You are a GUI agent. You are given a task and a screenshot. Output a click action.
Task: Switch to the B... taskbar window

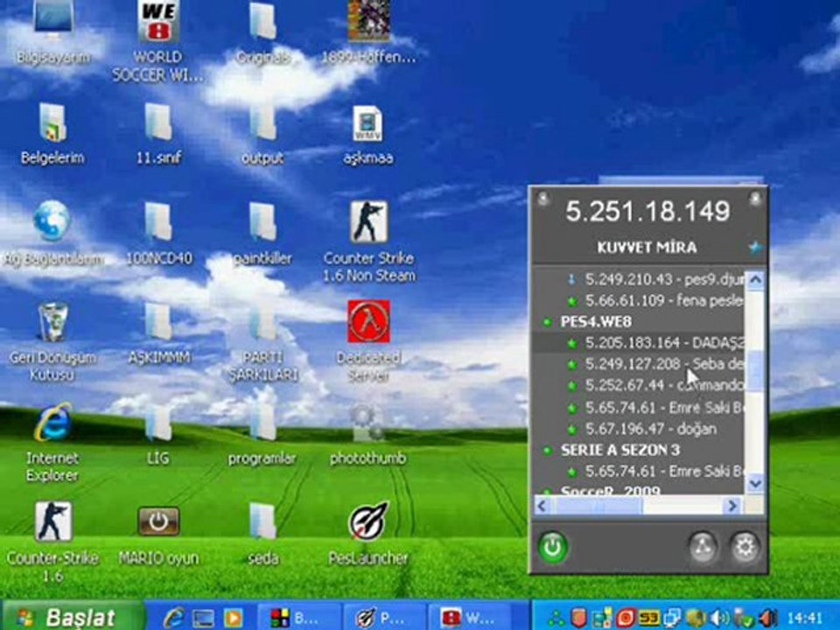tap(298, 618)
